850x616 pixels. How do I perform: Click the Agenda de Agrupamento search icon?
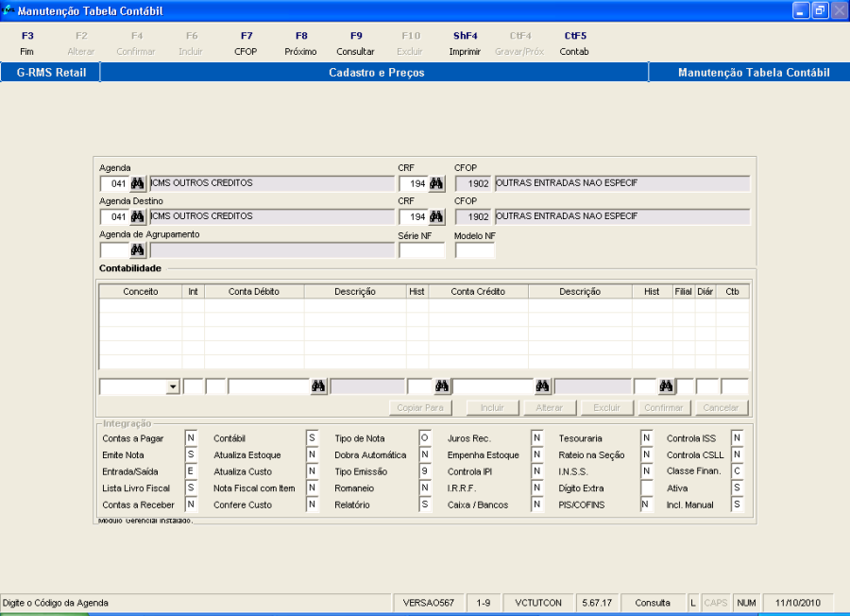pos(138,250)
